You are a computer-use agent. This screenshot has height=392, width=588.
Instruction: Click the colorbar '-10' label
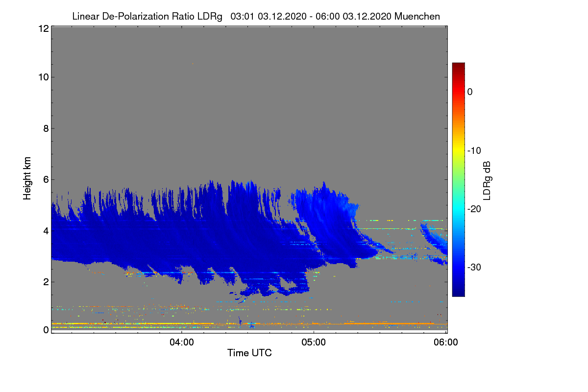click(475, 150)
